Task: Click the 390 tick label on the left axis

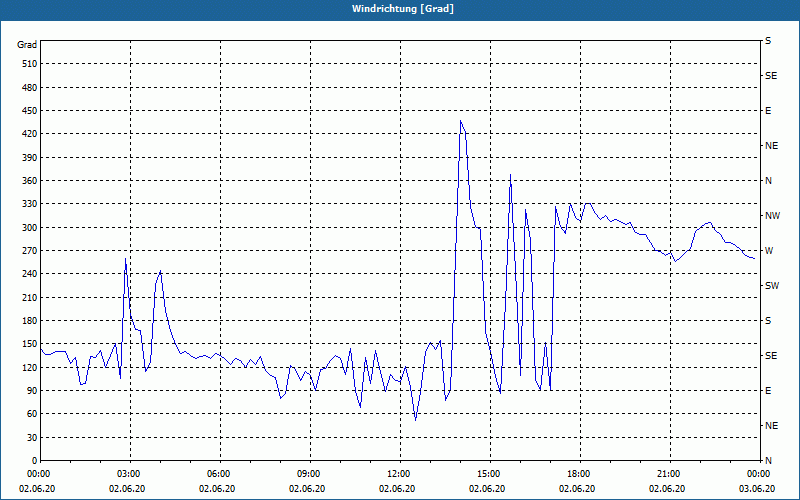Action: pyautogui.click(x=29, y=157)
